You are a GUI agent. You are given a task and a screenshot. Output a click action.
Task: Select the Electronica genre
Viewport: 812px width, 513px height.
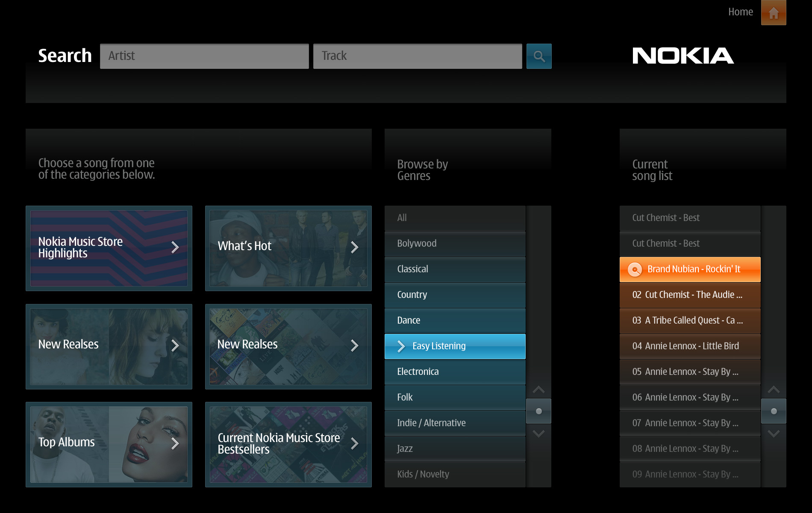455,371
